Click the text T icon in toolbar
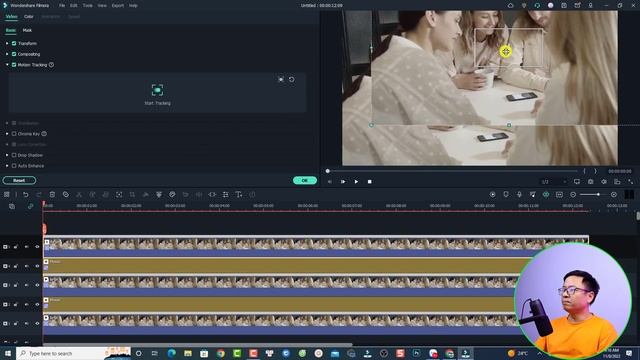The width and height of the screenshot is (640, 360). point(239,195)
